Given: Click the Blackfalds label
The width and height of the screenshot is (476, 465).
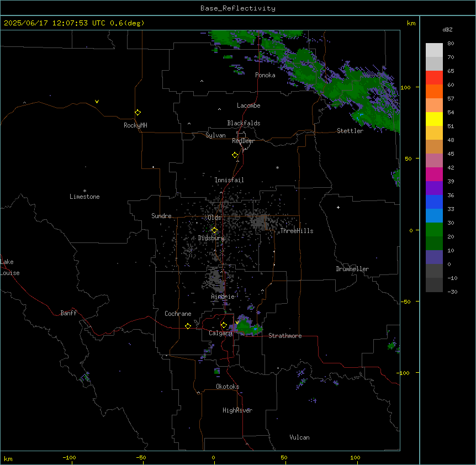Looking at the screenshot, I should pos(244,123).
